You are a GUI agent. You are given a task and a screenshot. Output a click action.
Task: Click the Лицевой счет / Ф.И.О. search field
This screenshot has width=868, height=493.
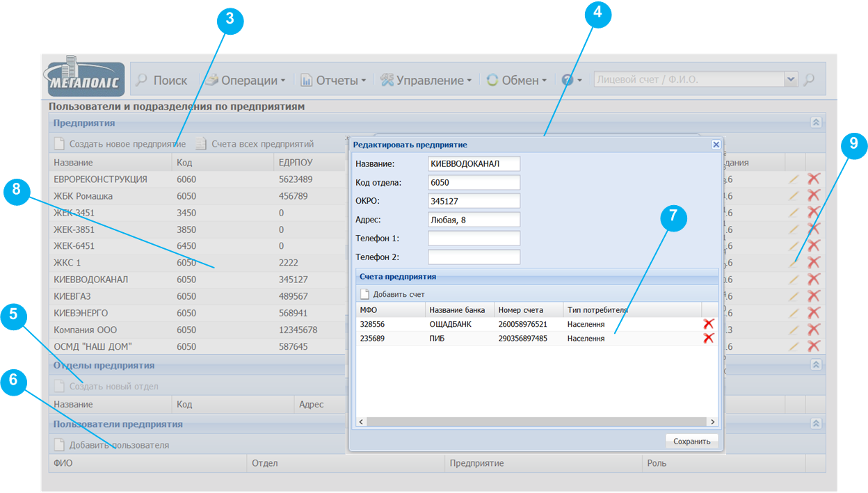pyautogui.click(x=689, y=80)
